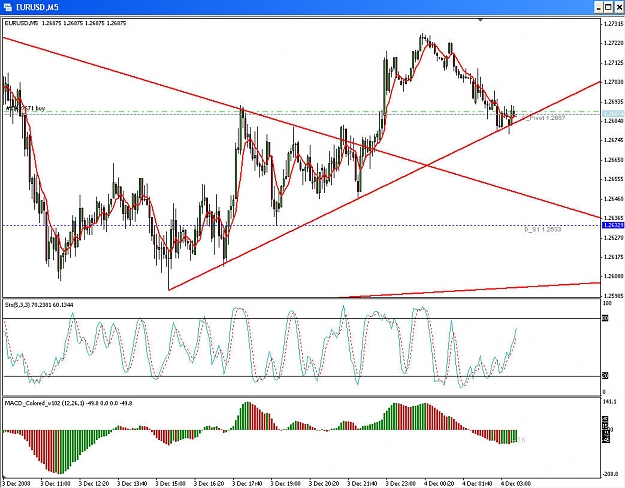Click the -200.8 value on the MACD scale
Viewport: 625px width, 488px height.
click(610, 474)
